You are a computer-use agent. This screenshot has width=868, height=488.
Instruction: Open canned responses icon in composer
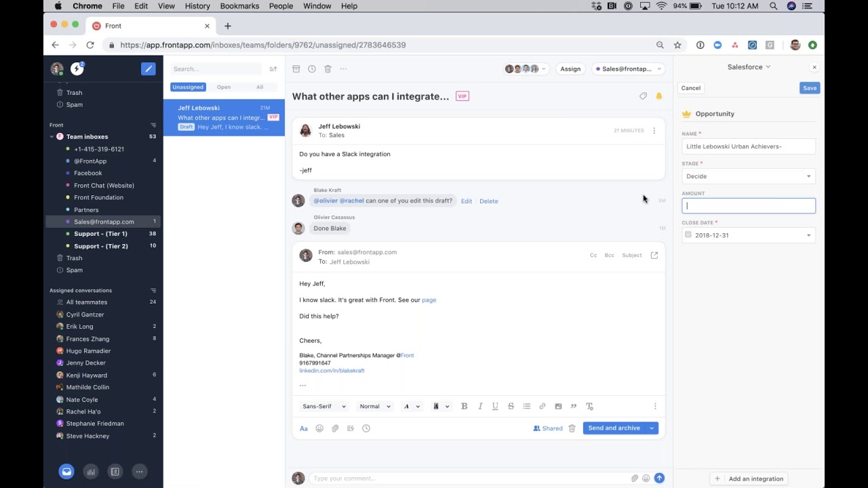click(351, 428)
